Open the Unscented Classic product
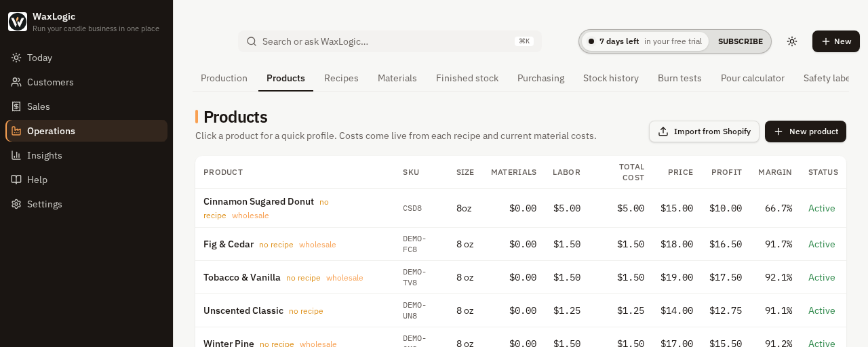This screenshot has height=347, width=868. (x=243, y=310)
